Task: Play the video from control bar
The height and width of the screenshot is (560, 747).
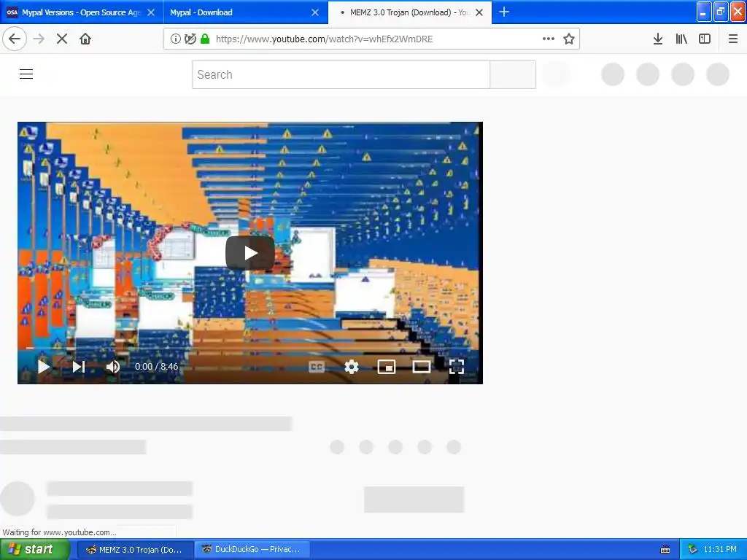Action: coord(43,367)
